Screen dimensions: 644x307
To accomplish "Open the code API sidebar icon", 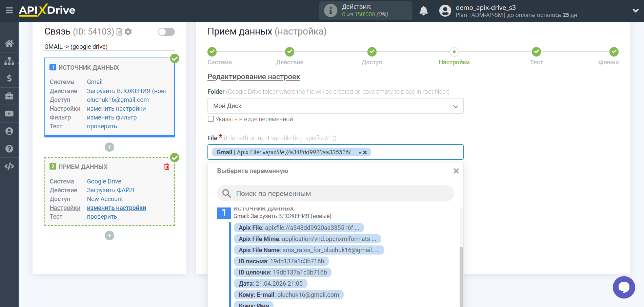I will click(x=9, y=166).
